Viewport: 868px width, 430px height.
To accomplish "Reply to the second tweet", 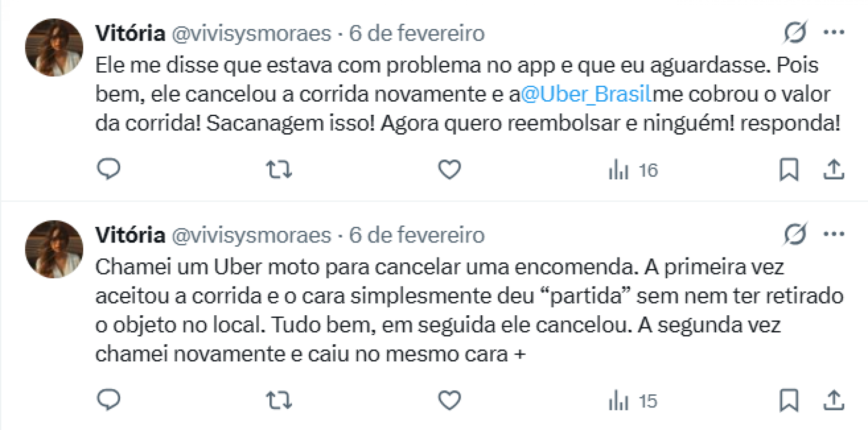I will 108,399.
